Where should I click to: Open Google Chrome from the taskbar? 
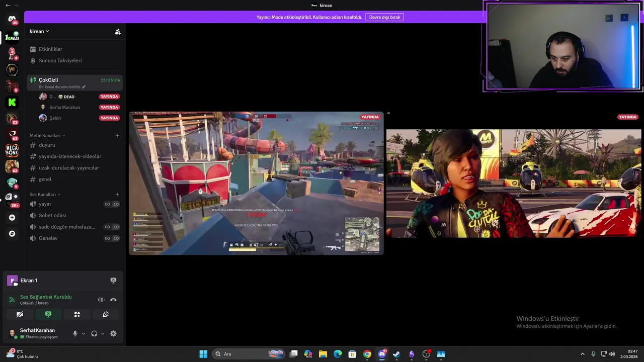tap(367, 354)
